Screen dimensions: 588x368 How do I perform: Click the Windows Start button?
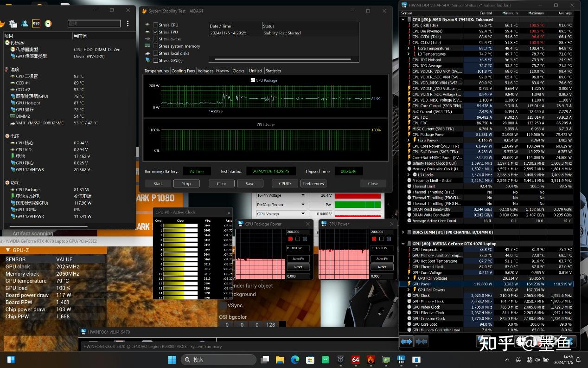[172, 360]
